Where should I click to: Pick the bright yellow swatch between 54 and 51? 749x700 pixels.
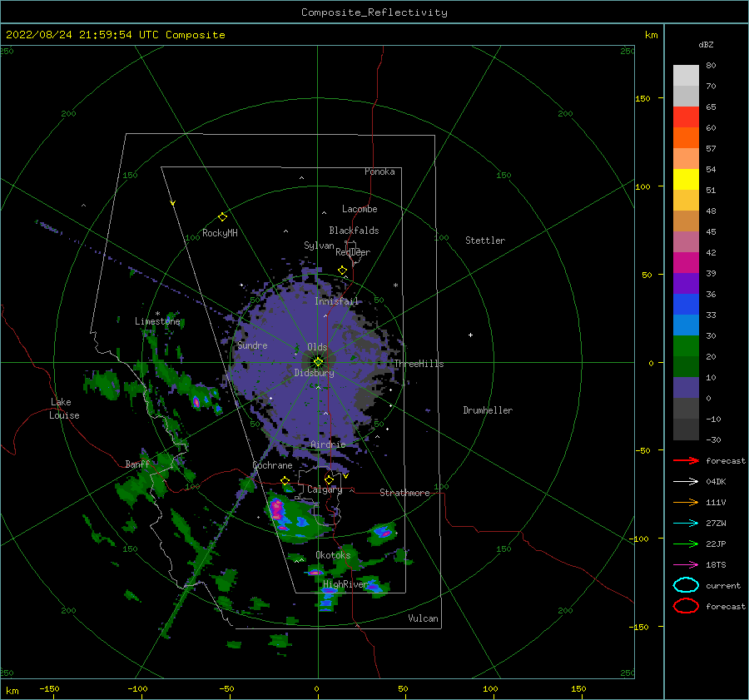[686, 180]
